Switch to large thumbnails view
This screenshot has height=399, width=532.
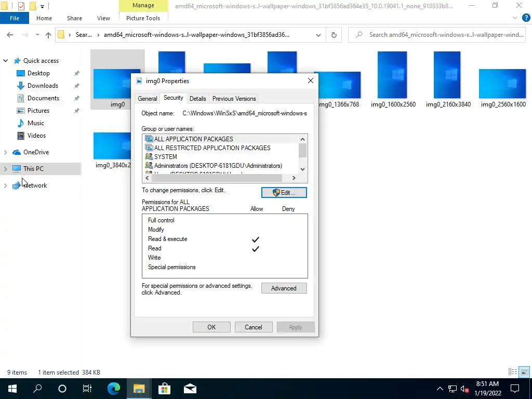click(x=525, y=372)
